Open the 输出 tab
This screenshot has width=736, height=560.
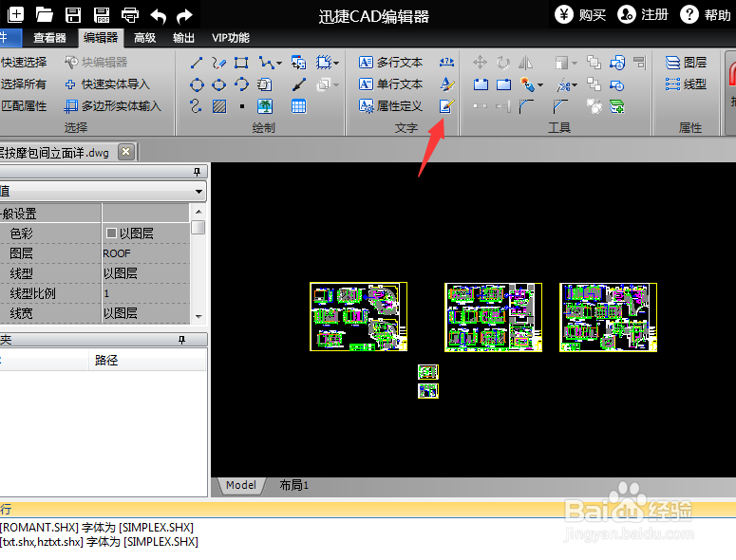tap(183, 38)
